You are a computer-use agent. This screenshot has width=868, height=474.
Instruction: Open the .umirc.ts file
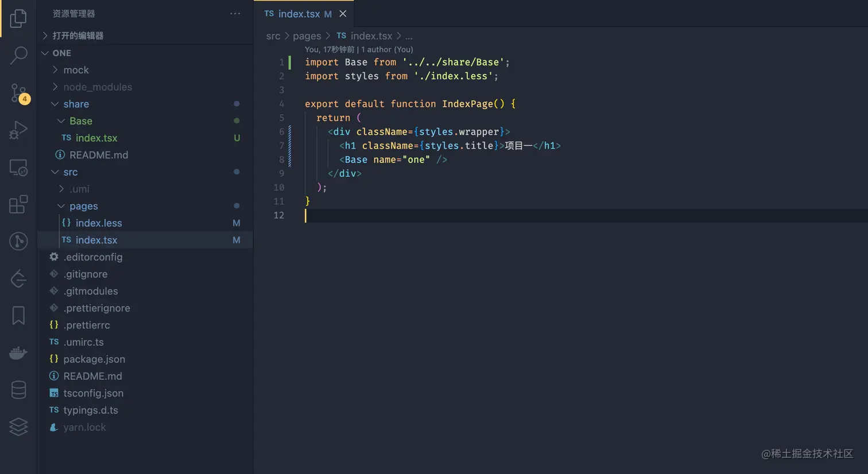[x=145, y=342]
